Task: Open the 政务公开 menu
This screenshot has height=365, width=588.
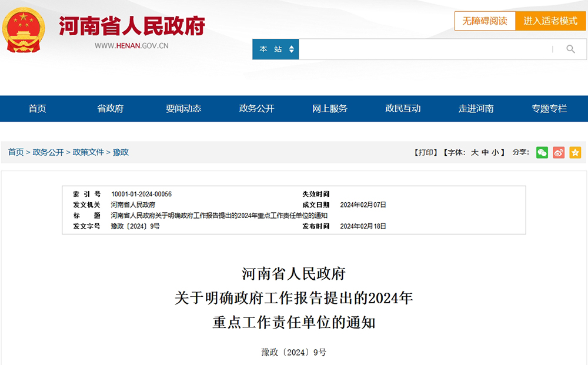Action: tap(255, 109)
